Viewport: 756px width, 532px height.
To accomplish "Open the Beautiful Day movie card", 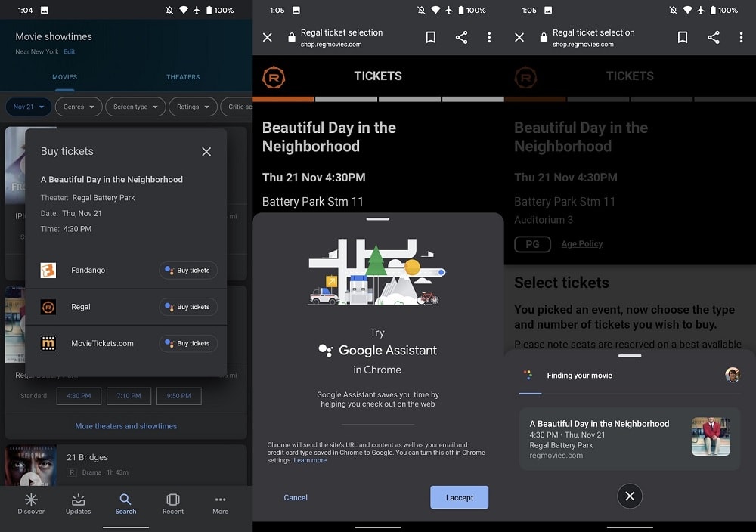I will tap(630, 439).
